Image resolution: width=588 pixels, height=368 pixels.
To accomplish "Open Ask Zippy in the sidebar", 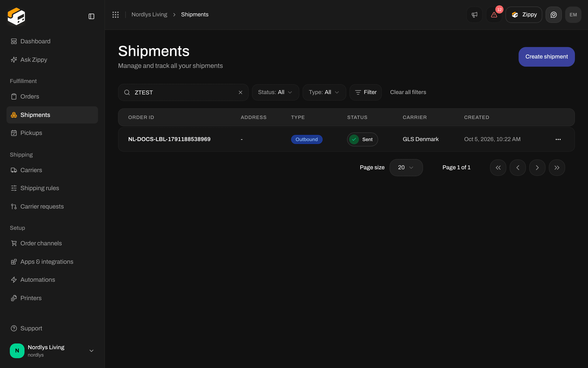I will click(52, 60).
